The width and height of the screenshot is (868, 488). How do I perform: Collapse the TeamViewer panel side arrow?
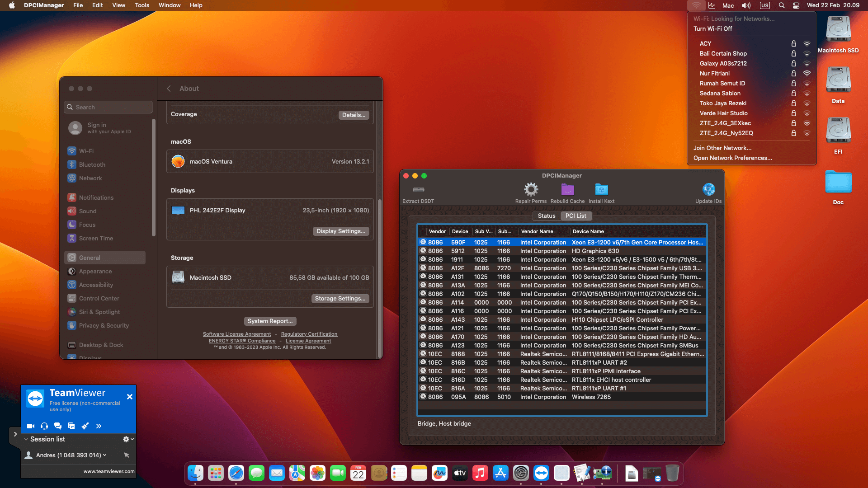15,434
